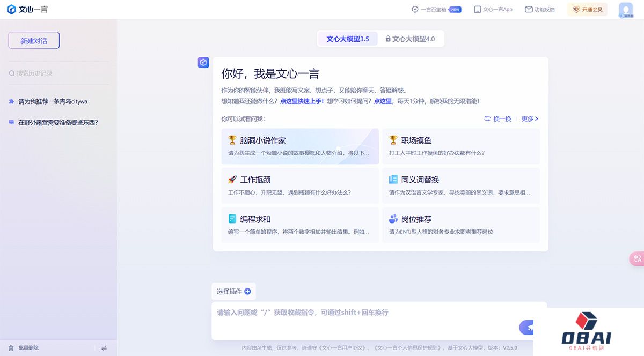Select the 岗位推荐 prompt card
Image resolution: width=644 pixels, height=356 pixels.
click(x=461, y=225)
